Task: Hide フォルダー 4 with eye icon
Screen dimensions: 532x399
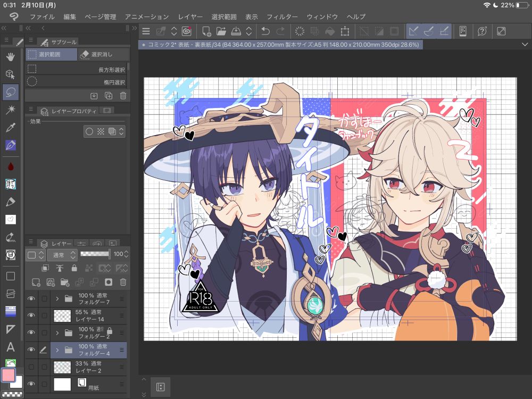Action: pyautogui.click(x=31, y=350)
